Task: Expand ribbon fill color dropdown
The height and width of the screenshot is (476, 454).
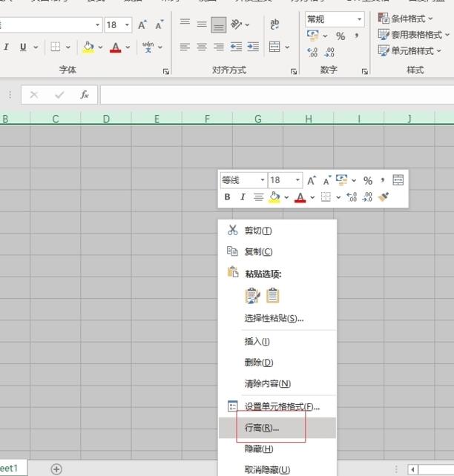Action: coord(100,47)
